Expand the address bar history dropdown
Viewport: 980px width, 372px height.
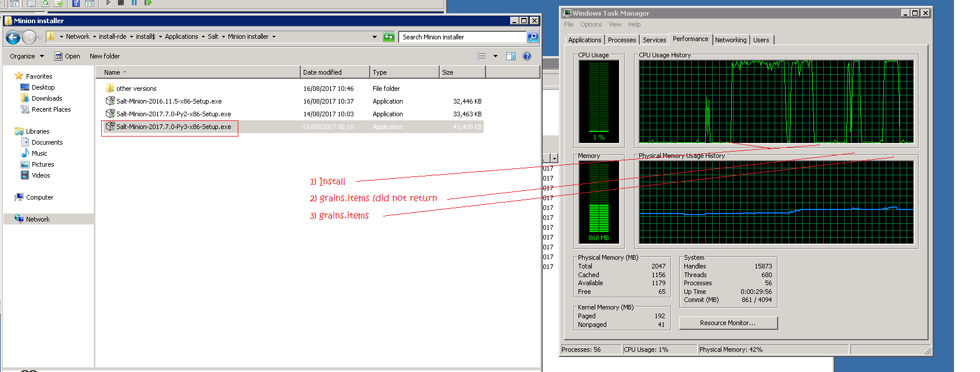coord(374,37)
